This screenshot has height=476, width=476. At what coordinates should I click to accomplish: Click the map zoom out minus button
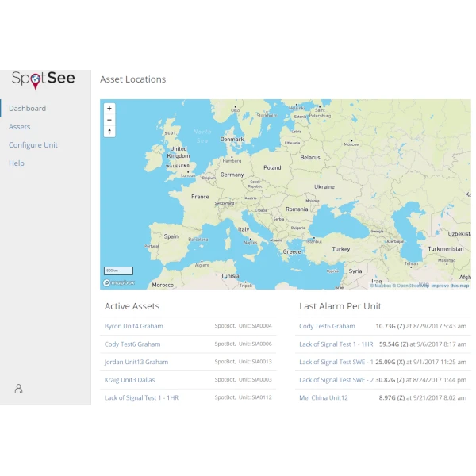[x=109, y=120]
